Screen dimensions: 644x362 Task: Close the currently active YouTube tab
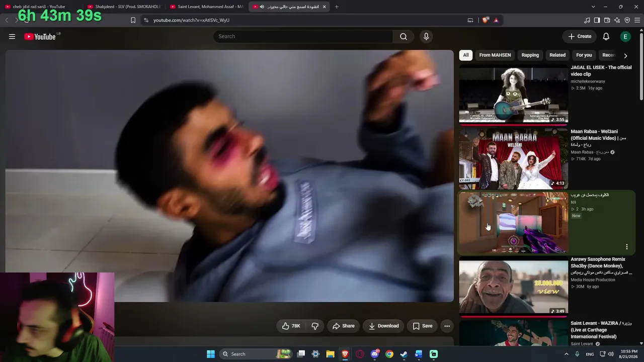coord(324,7)
